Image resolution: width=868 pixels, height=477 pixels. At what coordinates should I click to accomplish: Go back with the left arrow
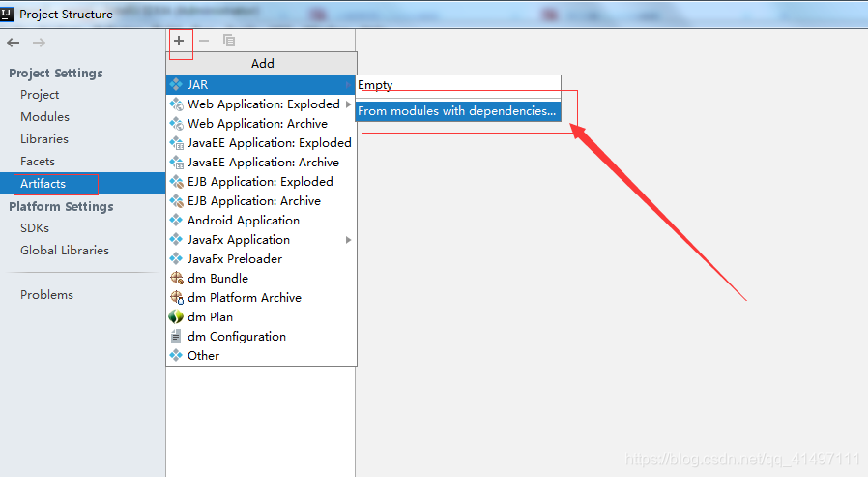pos(14,43)
